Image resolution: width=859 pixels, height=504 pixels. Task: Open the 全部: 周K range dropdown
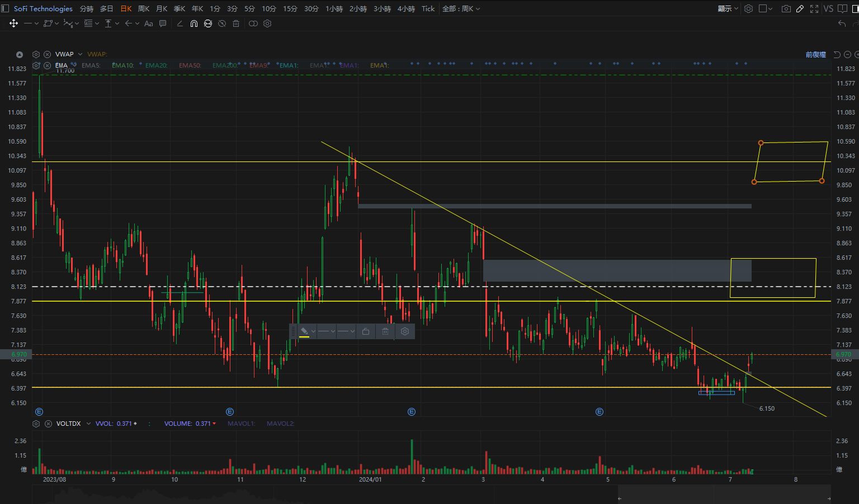(461, 8)
